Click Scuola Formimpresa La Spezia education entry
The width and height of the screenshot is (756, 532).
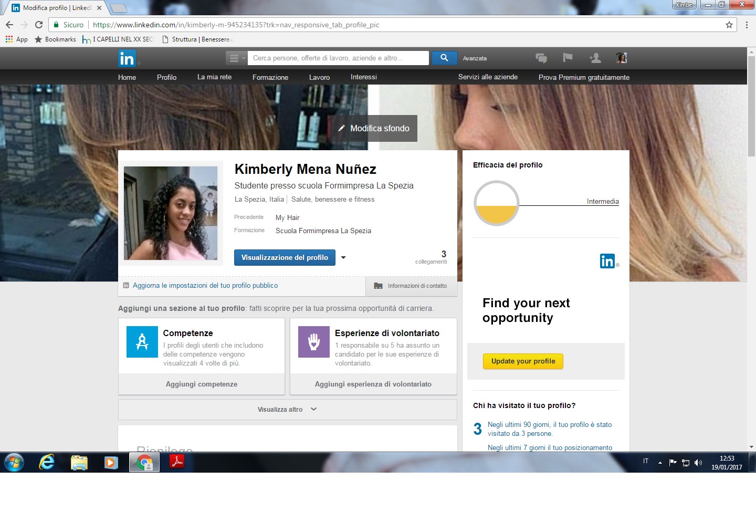323,231
